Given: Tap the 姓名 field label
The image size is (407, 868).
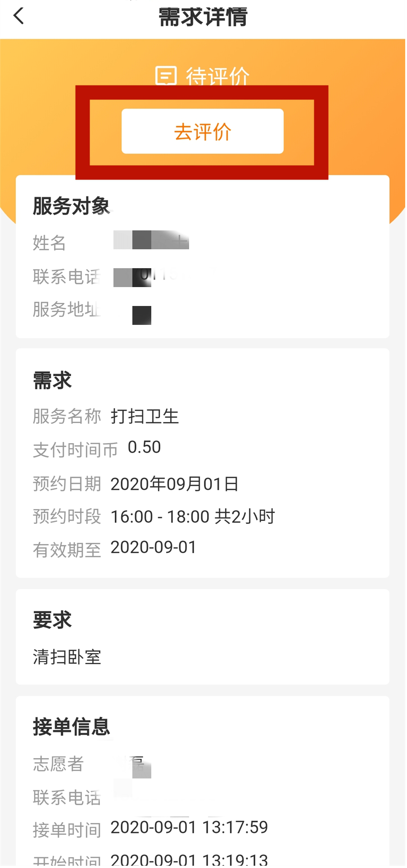Looking at the screenshot, I should point(50,243).
